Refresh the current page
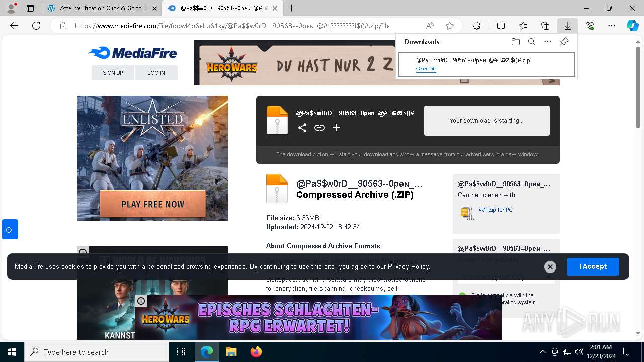 [36, 26]
